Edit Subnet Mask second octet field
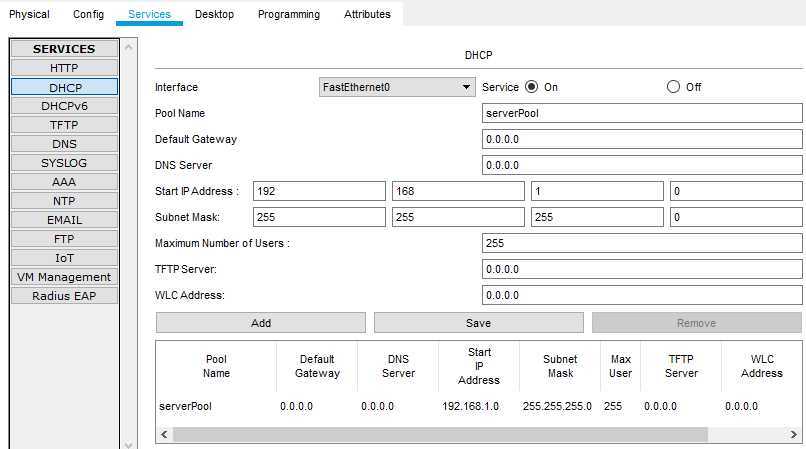Viewport: 806px width, 449px height. (458, 217)
